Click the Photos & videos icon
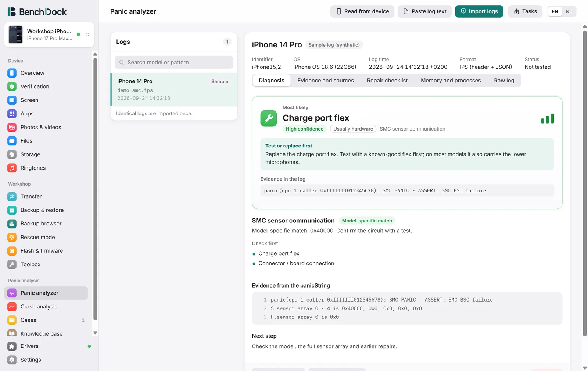Viewport: 588px width, 371px height. pyautogui.click(x=12, y=127)
